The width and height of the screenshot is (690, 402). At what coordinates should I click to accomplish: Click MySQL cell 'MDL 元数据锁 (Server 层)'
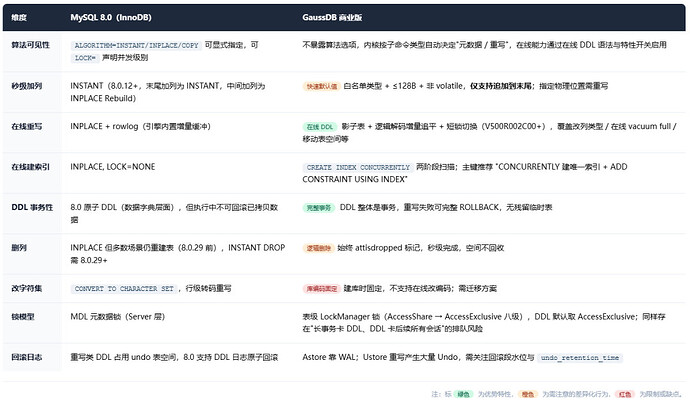point(117,316)
